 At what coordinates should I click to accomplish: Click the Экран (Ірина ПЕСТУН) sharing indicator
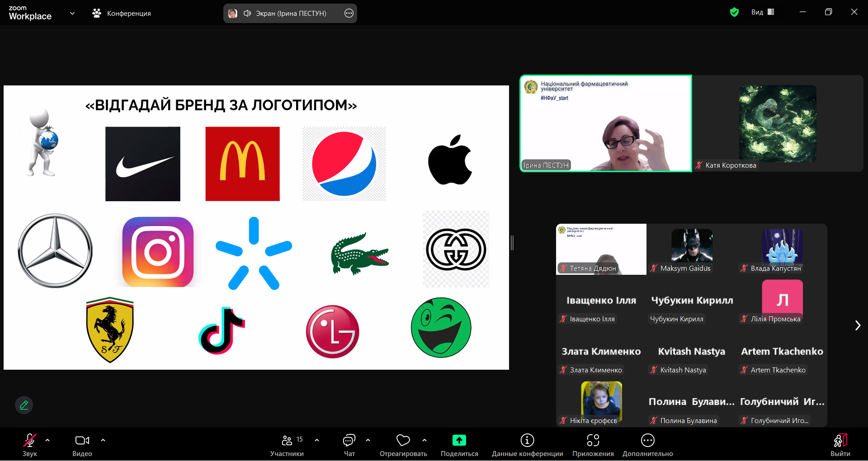tap(290, 13)
